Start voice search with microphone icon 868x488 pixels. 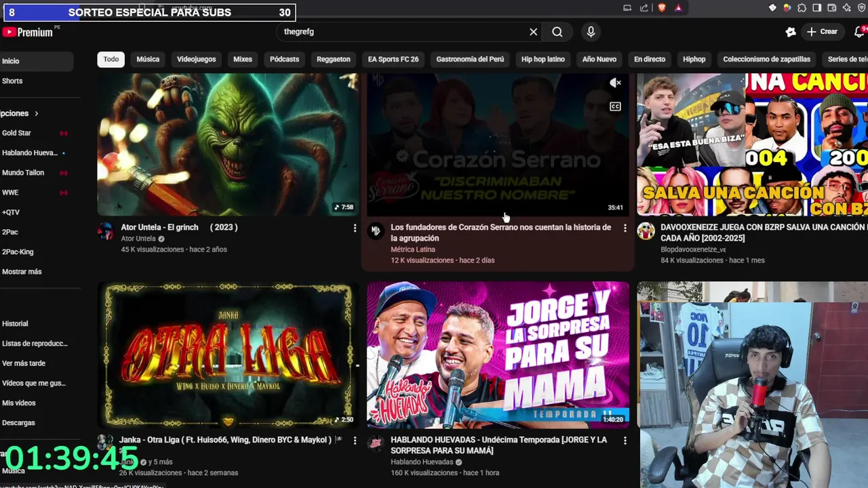point(591,32)
